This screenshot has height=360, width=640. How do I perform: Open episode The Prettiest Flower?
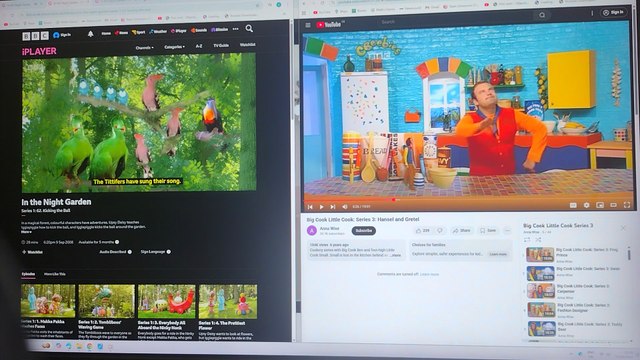point(228,312)
